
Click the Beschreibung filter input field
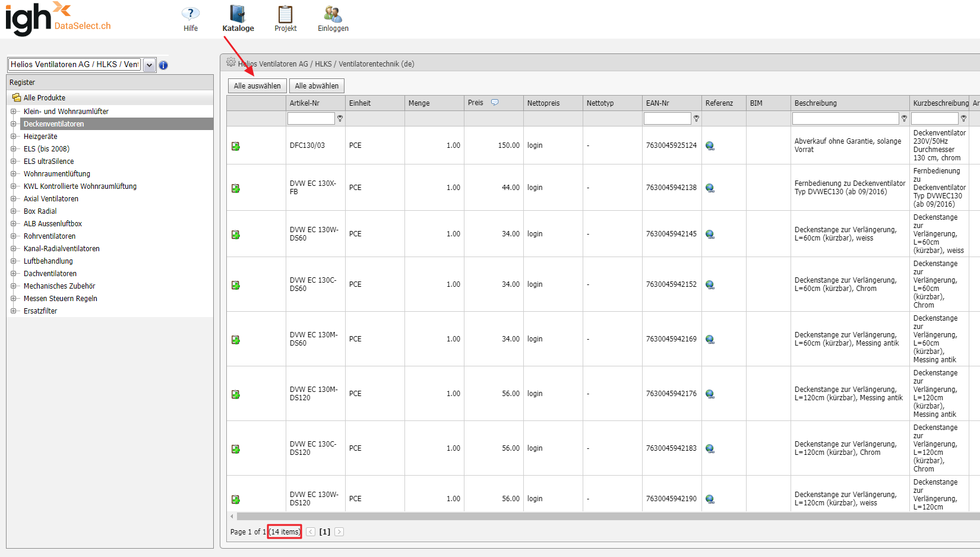[x=846, y=119]
